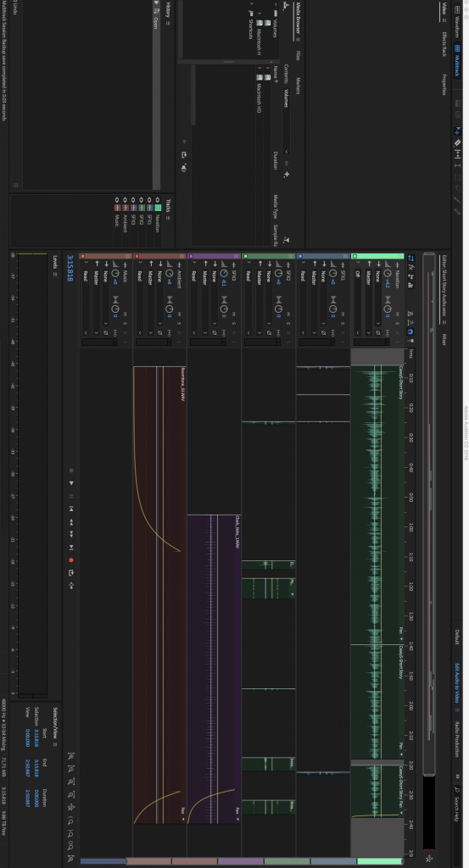Select the Roomtone clip on Ambient track
Image resolution: width=469 pixels, height=868 pixels.
(x=159, y=594)
